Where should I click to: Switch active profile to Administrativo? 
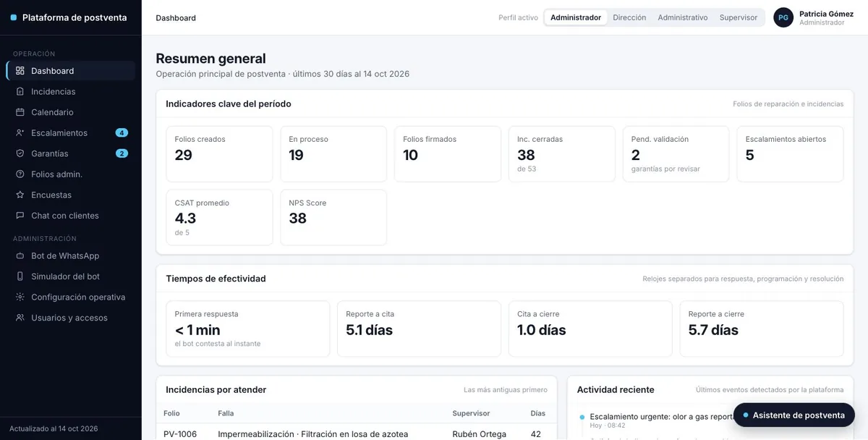point(683,17)
